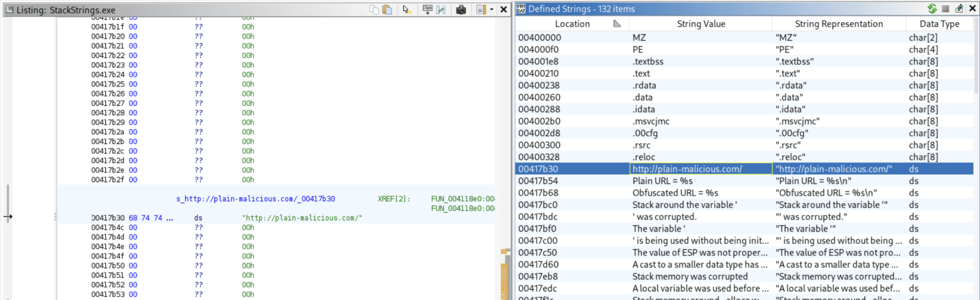The width and height of the screenshot is (980, 300).
Task: Select the .msvcjmc string row
Action: pos(745,121)
